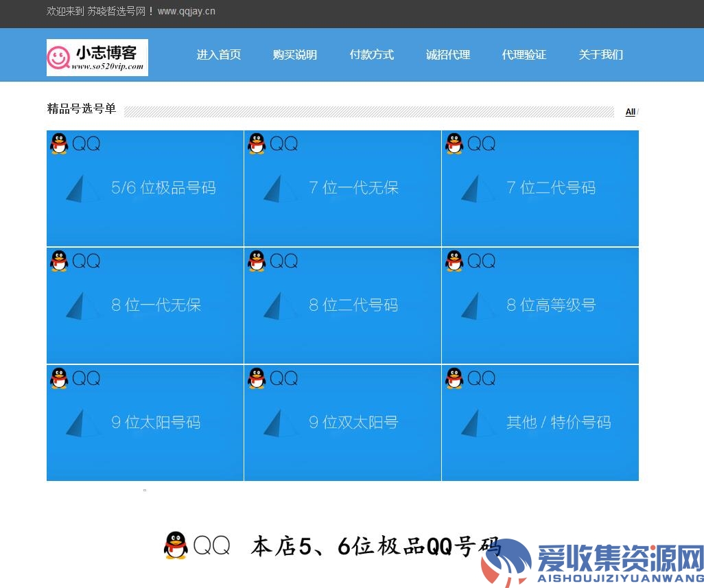
Task: Click the pyramid icon beside 7 位二代号码
Action: coord(478,189)
